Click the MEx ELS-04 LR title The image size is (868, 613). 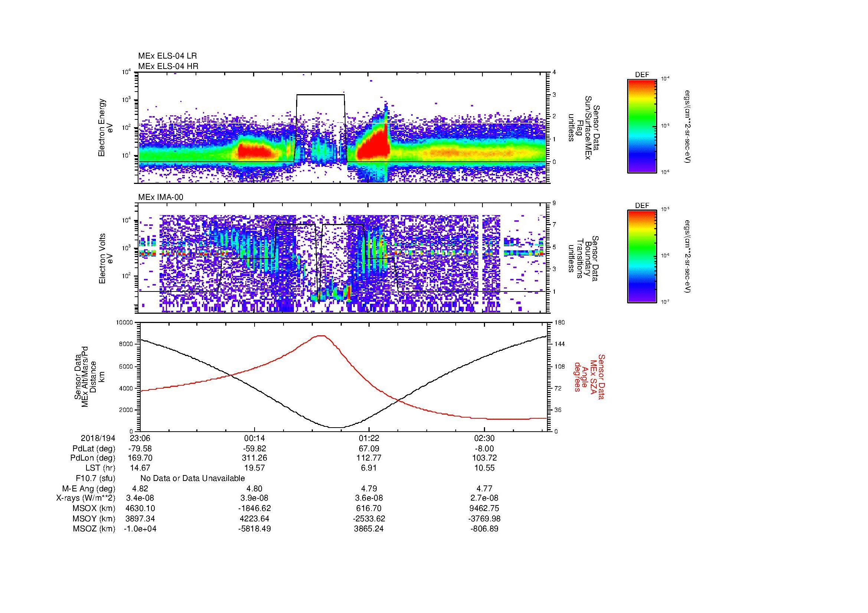pyautogui.click(x=167, y=56)
